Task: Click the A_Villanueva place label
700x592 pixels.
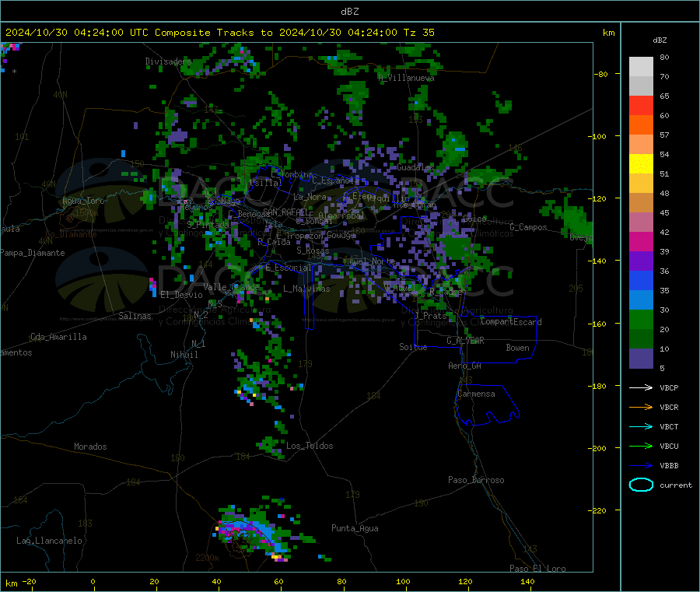Action: (406, 78)
